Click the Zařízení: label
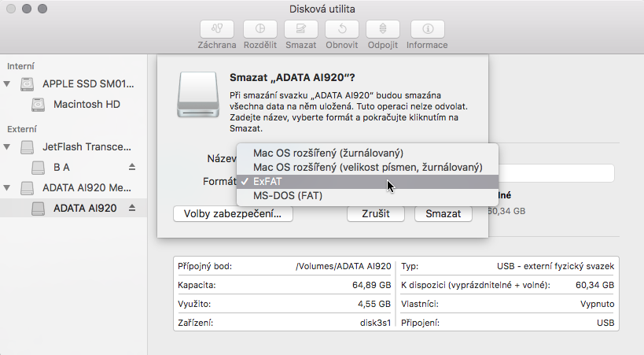644x355 pixels. (196, 323)
